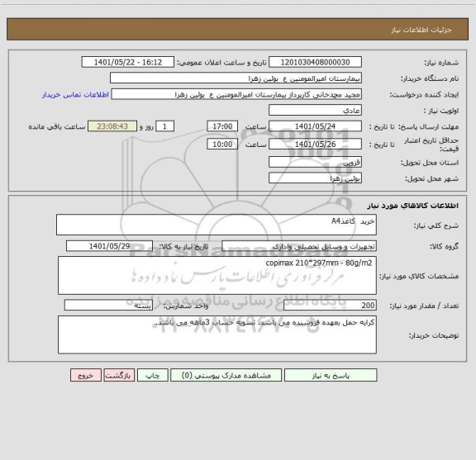This screenshot has height=460, width=476.
Task: Click the 'پاسخ به نیاز' button
Action: click(x=331, y=375)
